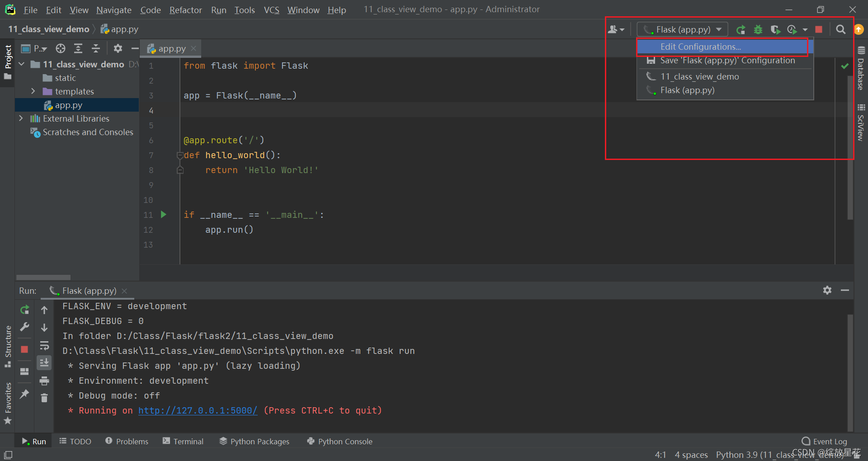Screen dimensions: 868x461
Task: Open the File menu
Action: (30, 10)
